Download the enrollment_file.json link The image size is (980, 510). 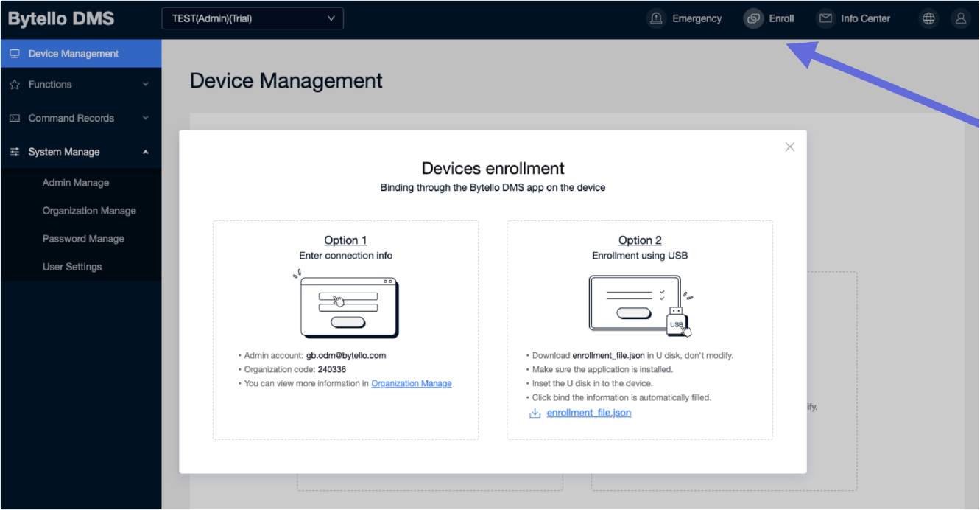point(588,413)
